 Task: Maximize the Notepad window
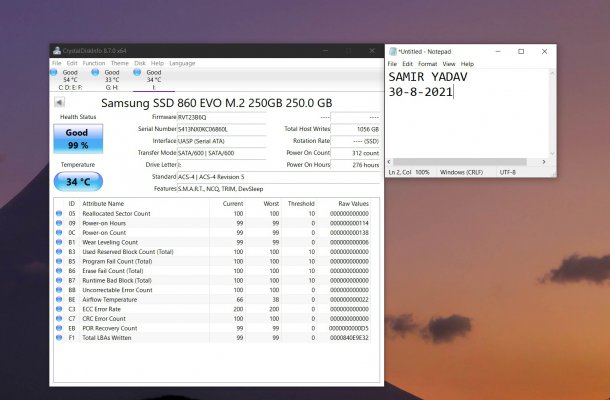point(521,51)
